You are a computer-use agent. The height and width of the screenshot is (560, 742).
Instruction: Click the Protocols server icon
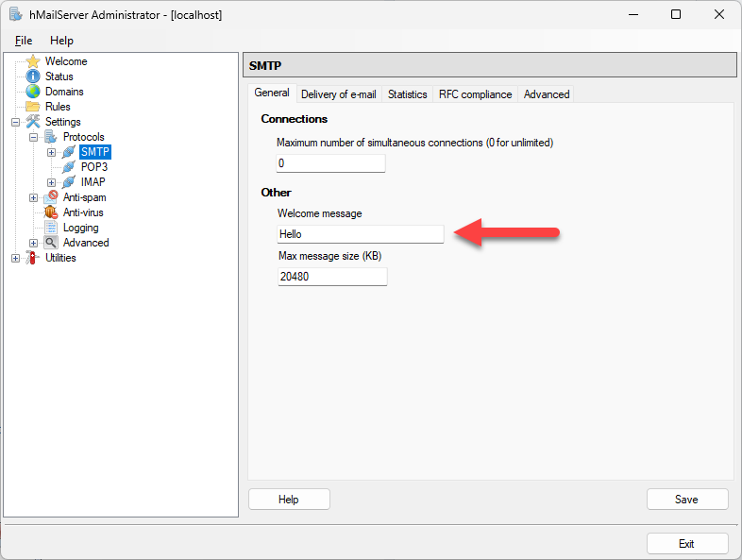[x=51, y=137]
